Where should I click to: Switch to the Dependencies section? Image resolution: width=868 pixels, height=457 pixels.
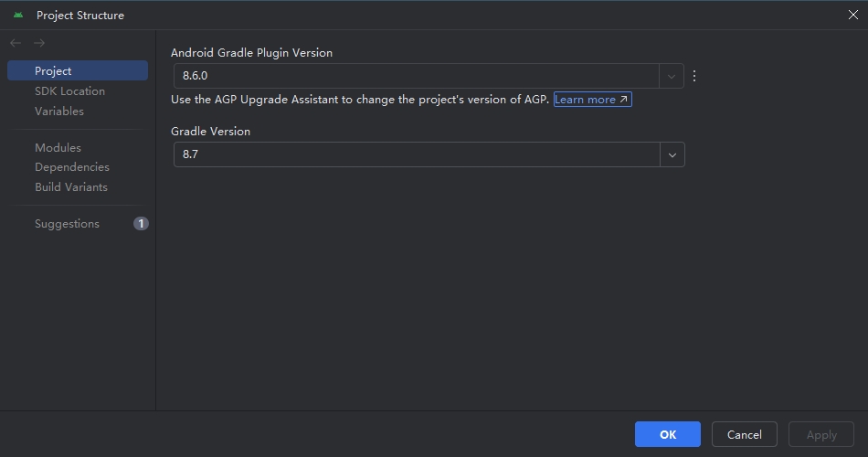tap(72, 167)
